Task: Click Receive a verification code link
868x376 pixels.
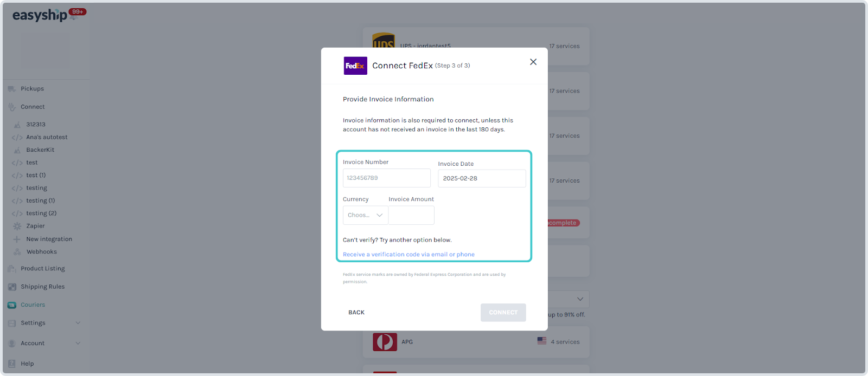Action: click(409, 255)
